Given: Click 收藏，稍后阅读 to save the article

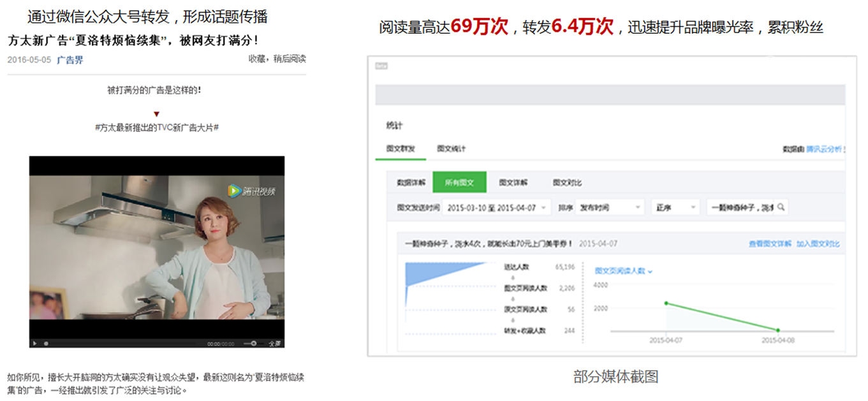Looking at the screenshot, I should (277, 59).
